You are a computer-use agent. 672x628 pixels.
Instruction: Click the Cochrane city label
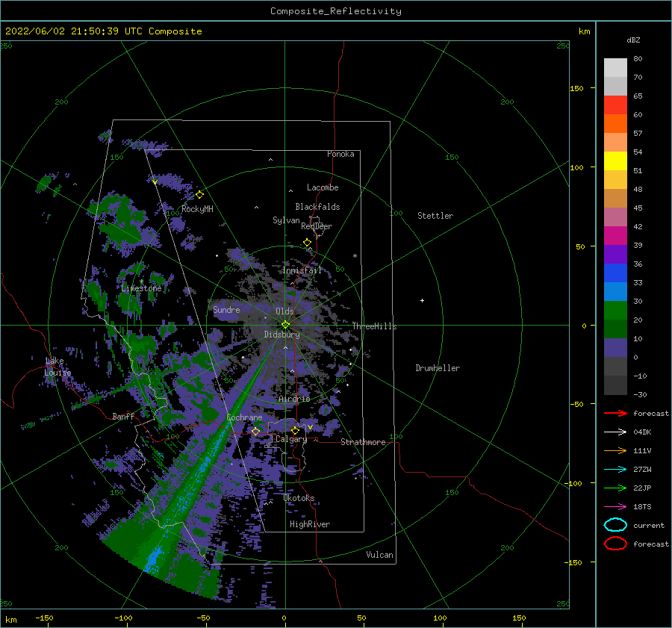(x=244, y=417)
